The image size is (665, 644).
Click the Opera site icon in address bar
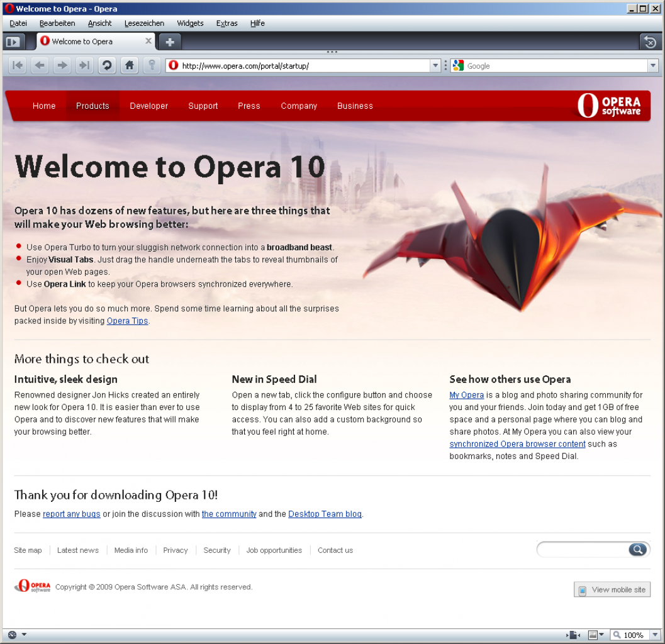(173, 65)
